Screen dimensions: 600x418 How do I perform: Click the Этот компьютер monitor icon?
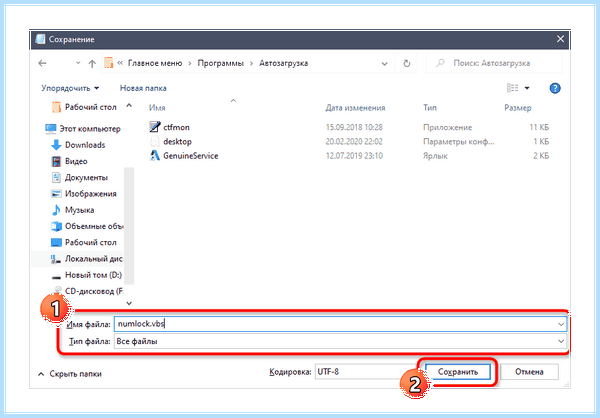(51, 129)
